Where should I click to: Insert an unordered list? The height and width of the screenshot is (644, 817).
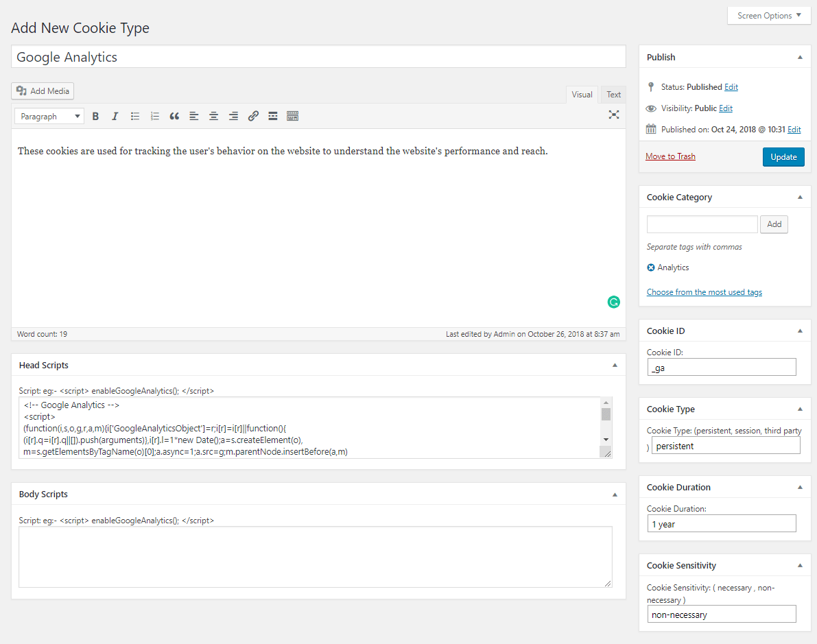(134, 116)
